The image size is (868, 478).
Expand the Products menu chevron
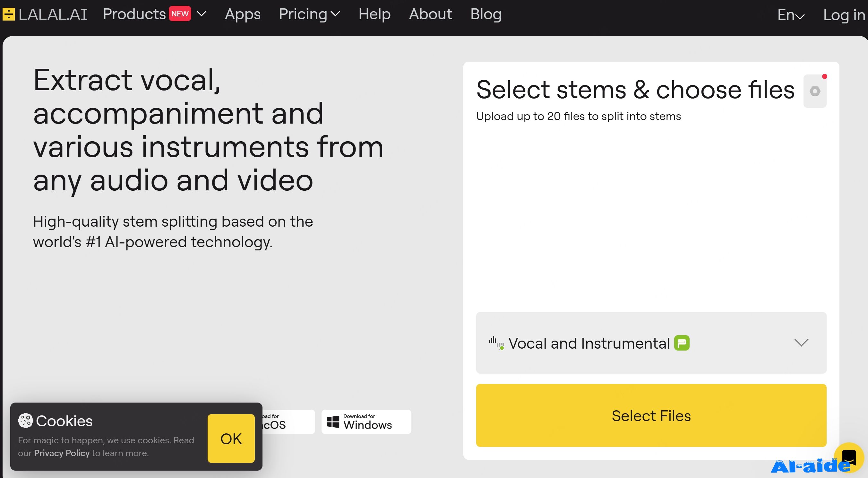[201, 14]
